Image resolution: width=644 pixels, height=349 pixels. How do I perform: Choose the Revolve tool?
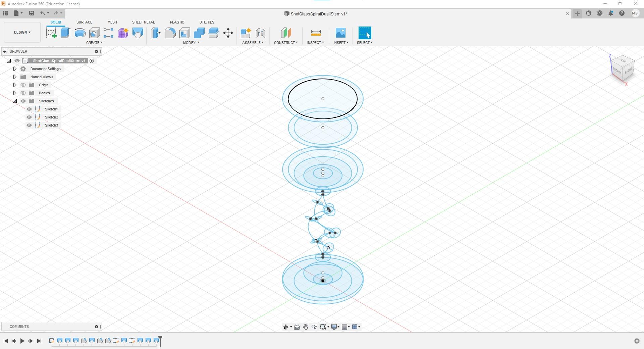(80, 33)
